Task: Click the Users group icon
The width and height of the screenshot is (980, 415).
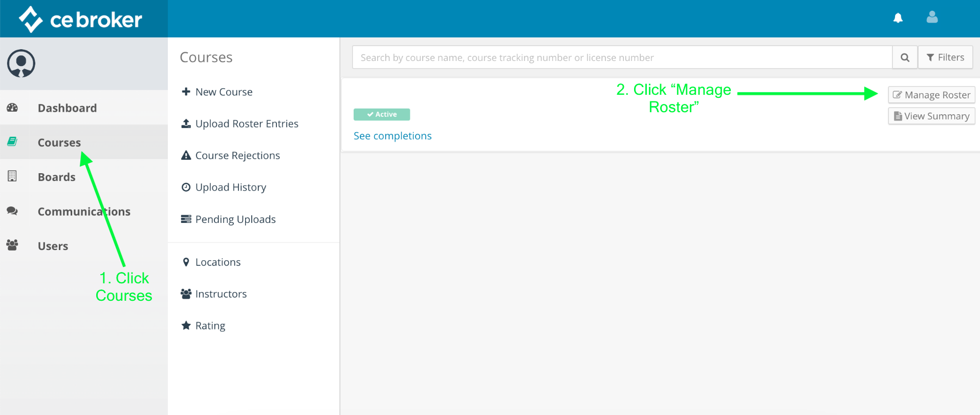Action: 12,245
